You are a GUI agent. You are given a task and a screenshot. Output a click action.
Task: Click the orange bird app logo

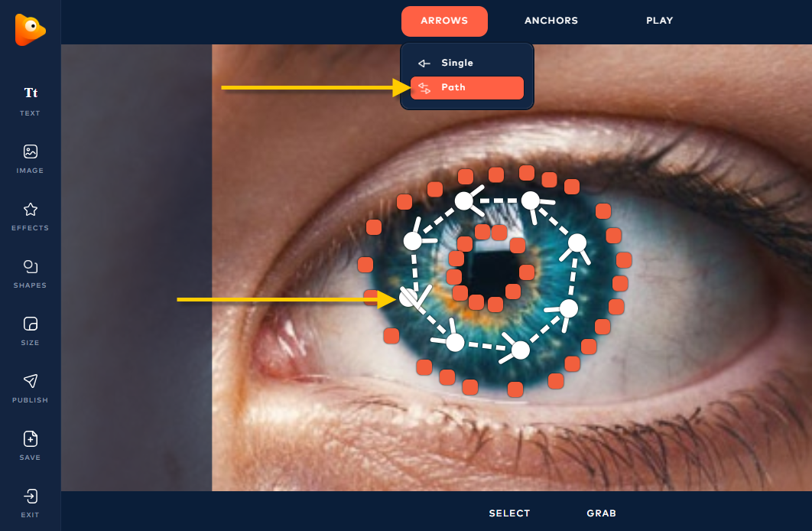[x=30, y=30]
